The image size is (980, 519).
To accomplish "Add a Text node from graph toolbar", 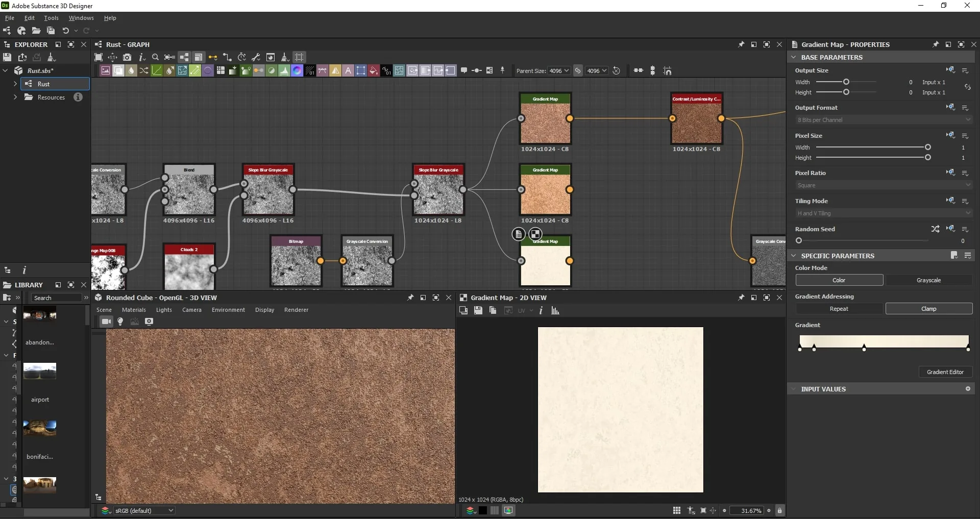I will pyautogui.click(x=348, y=70).
